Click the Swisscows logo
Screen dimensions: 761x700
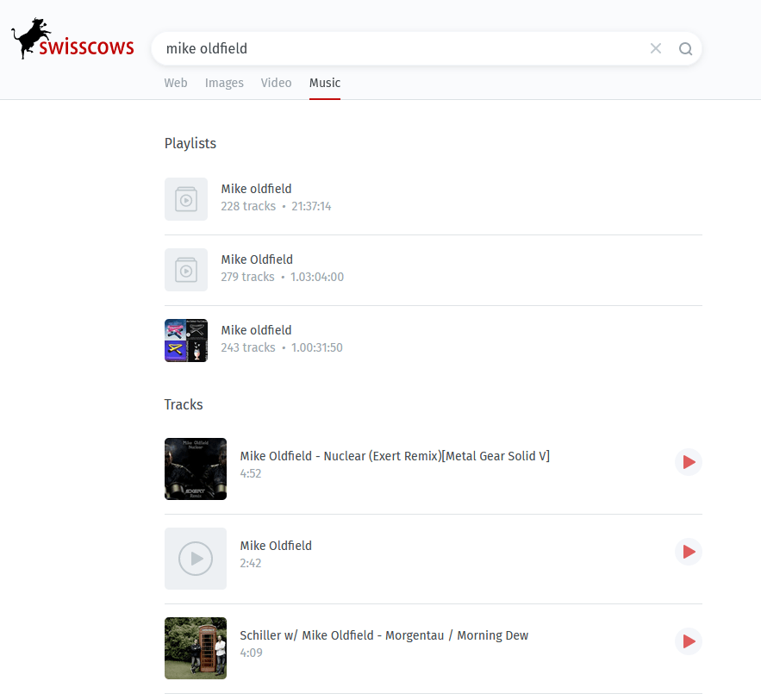click(x=72, y=41)
